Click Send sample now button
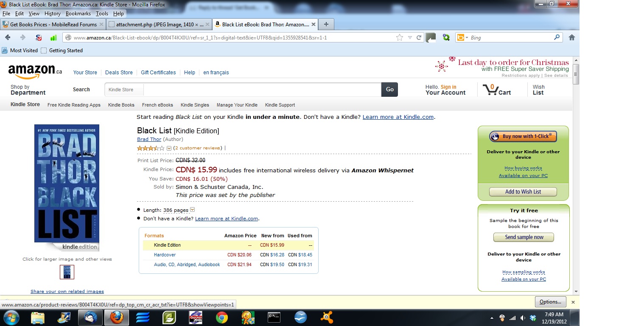The height and width of the screenshot is (326, 644). 524,237
